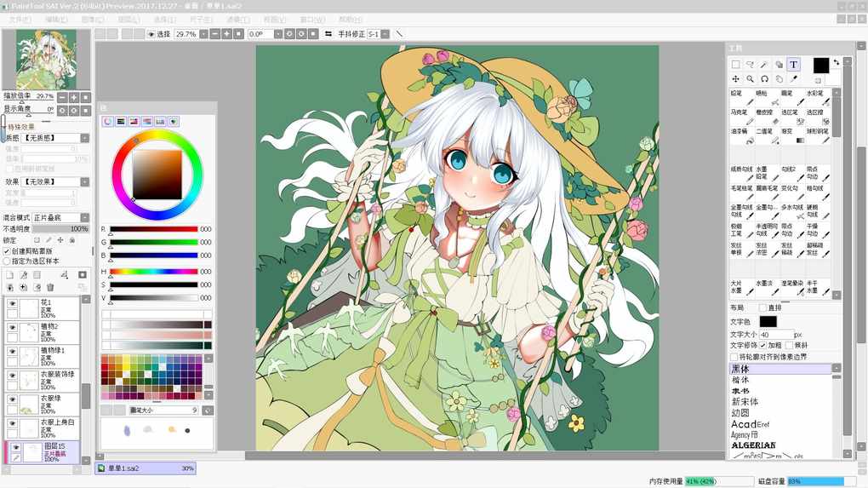
Task: Uncheck 创建剪贴蒙版 clipping mask option
Action: 7,251
